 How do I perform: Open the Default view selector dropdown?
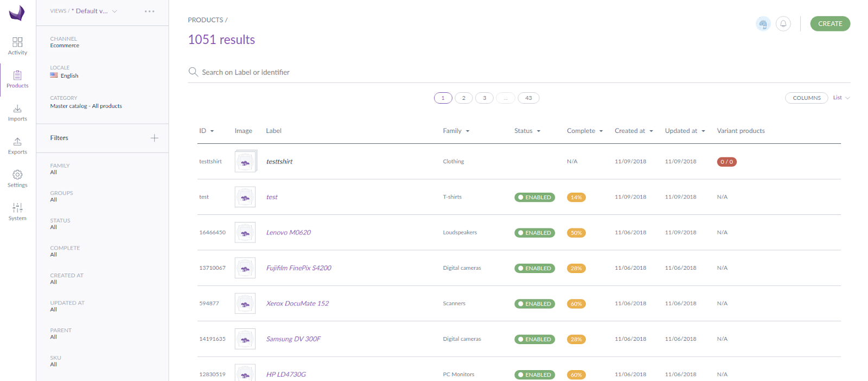(x=94, y=11)
